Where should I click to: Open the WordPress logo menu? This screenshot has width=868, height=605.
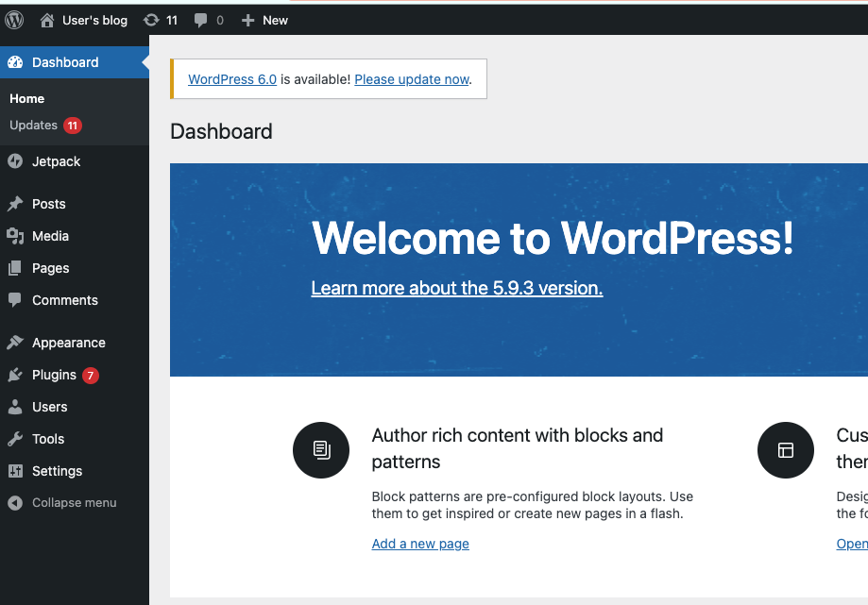(13, 19)
